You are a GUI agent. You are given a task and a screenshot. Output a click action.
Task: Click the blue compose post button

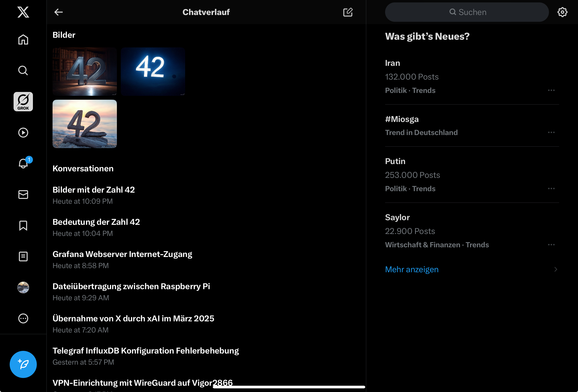(23, 364)
